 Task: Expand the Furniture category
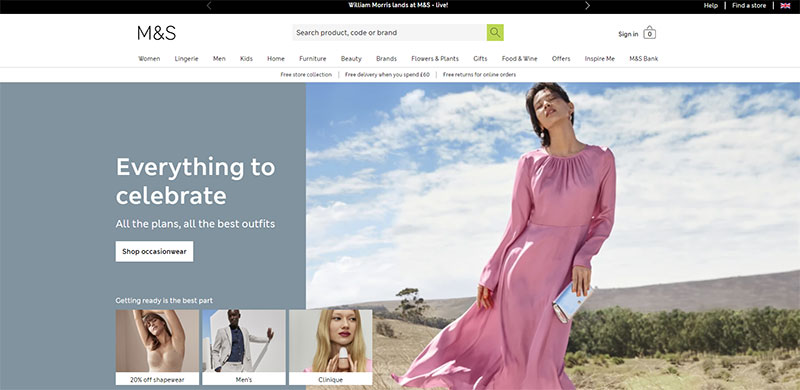[313, 59]
